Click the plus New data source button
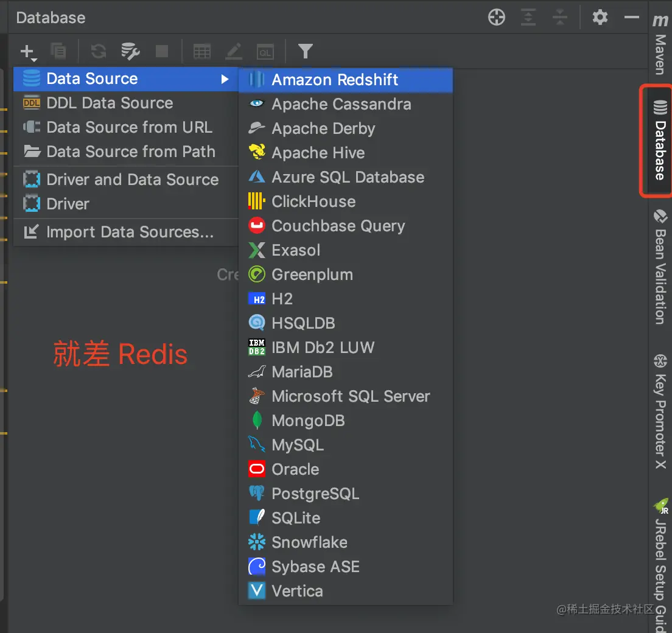Viewport: 672px width, 633px height. (x=28, y=52)
